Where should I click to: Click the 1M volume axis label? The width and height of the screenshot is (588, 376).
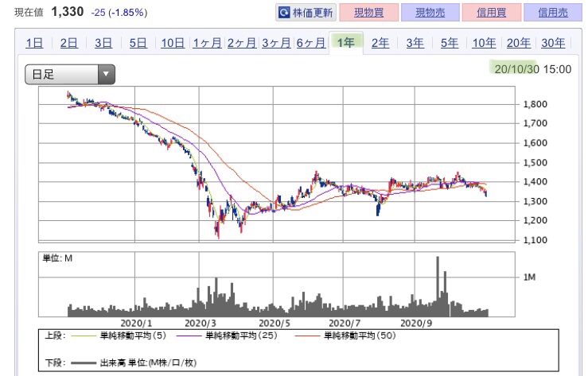(x=529, y=277)
